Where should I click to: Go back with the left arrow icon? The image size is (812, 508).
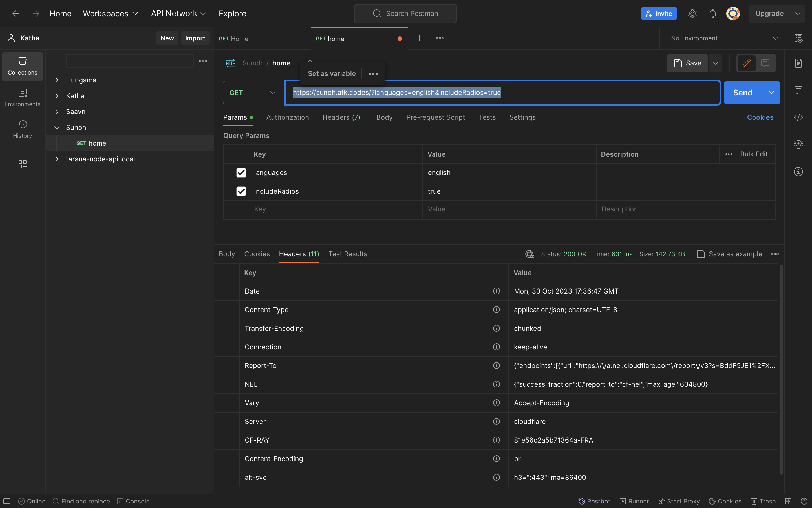[x=16, y=14]
